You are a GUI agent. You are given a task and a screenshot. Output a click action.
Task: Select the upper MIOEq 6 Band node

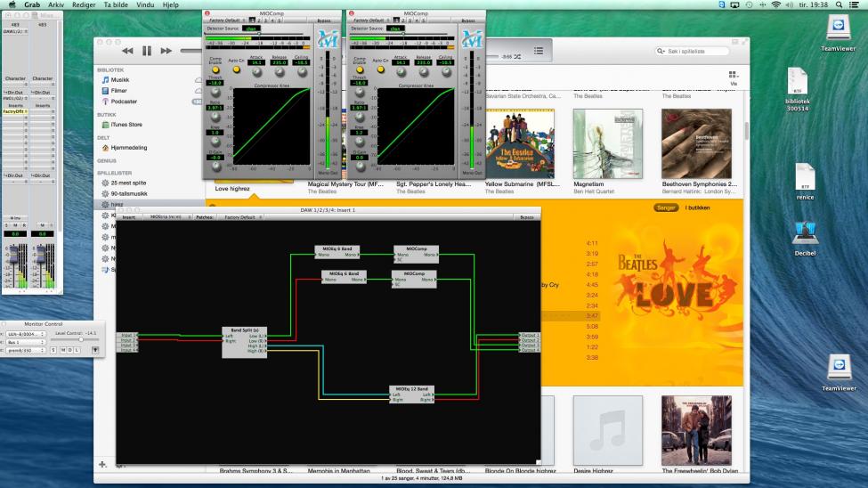tap(337, 252)
